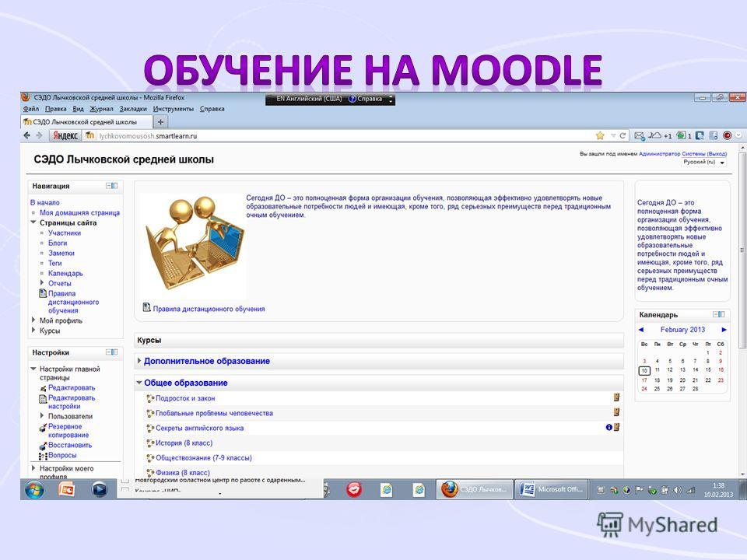Open the Участники link
747x560 pixels.
[65, 233]
